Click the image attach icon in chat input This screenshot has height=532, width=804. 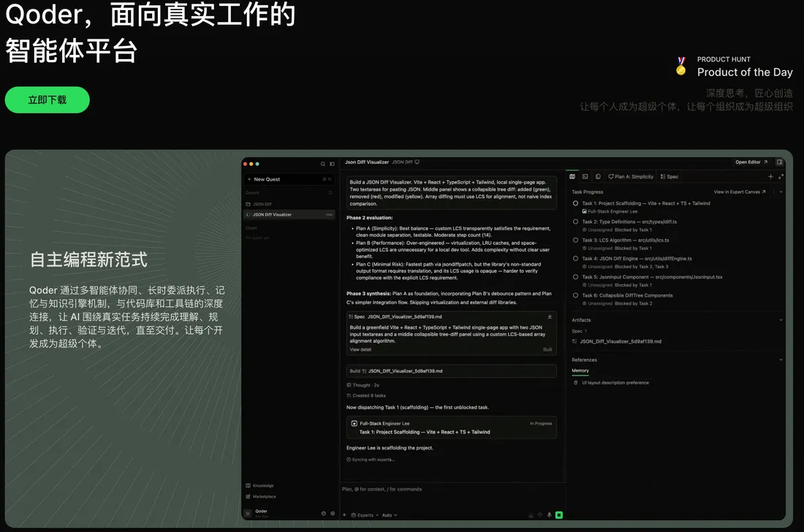coord(531,515)
